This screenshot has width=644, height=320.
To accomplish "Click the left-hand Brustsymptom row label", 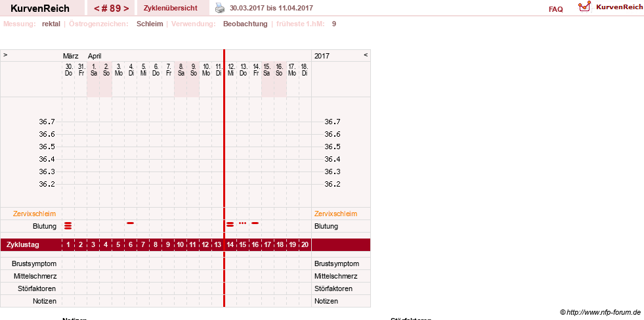I will (34, 263).
